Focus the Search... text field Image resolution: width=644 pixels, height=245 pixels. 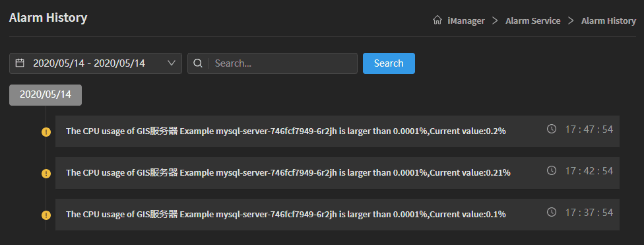pos(273,63)
